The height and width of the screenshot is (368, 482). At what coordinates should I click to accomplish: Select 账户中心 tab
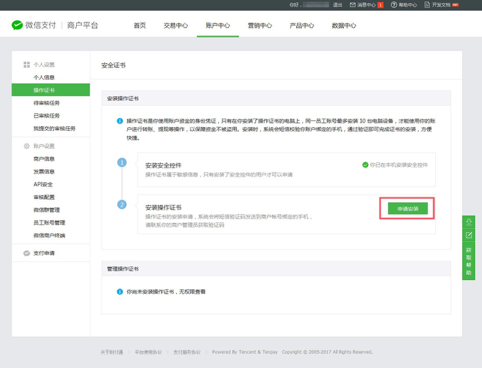[x=218, y=25]
